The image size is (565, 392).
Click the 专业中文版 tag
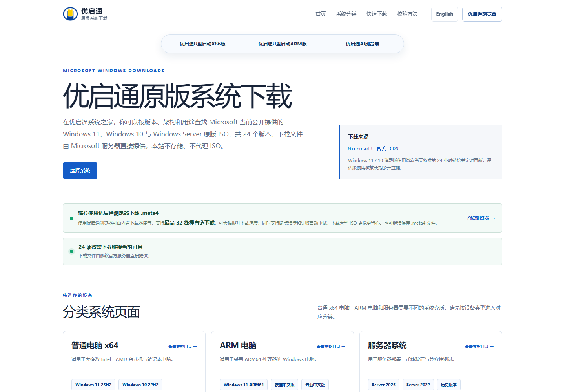tap(315, 385)
